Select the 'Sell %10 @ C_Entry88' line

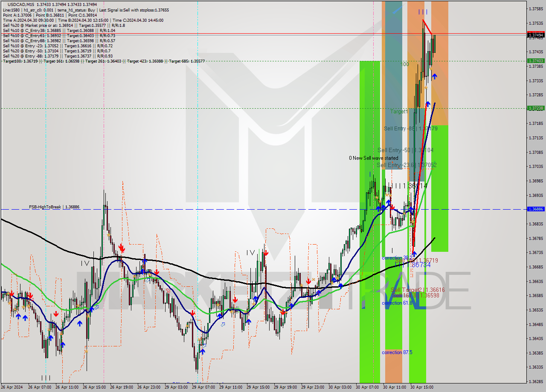pyautogui.click(x=59, y=40)
